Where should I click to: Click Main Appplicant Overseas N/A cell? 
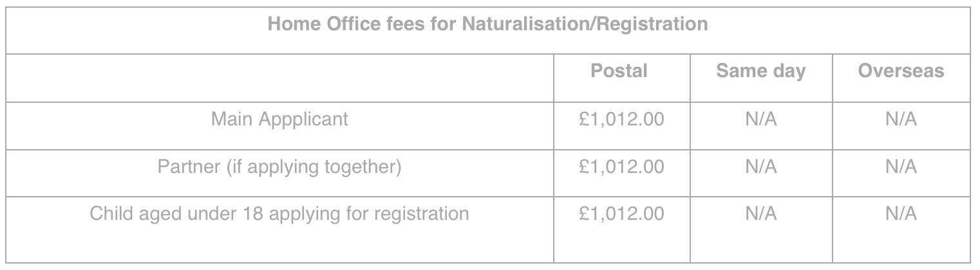(901, 120)
